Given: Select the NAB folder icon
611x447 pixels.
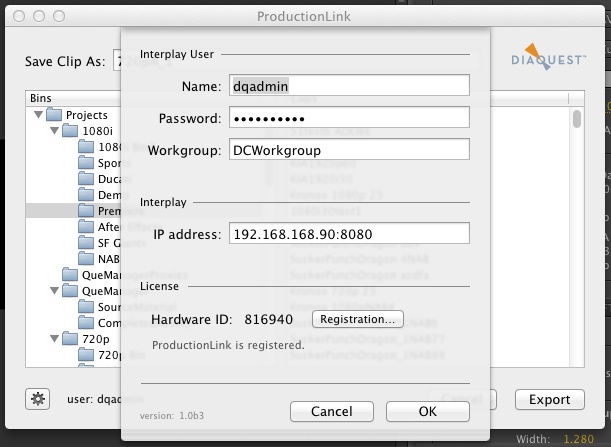Looking at the screenshot, I should click(86, 258).
